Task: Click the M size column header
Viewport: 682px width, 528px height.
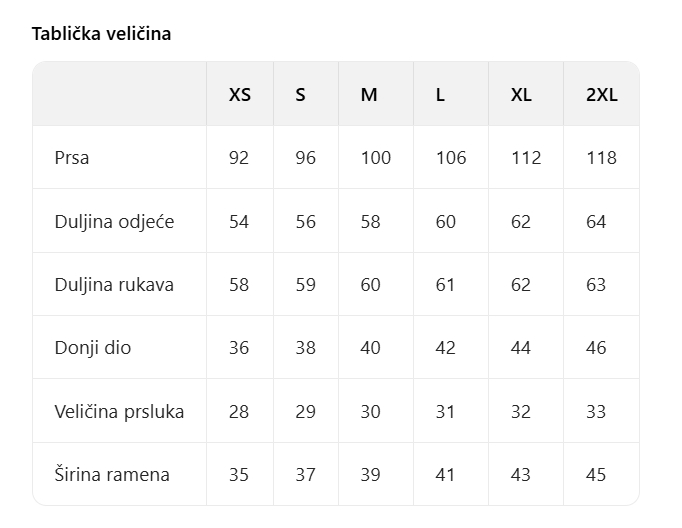Action: pos(369,95)
